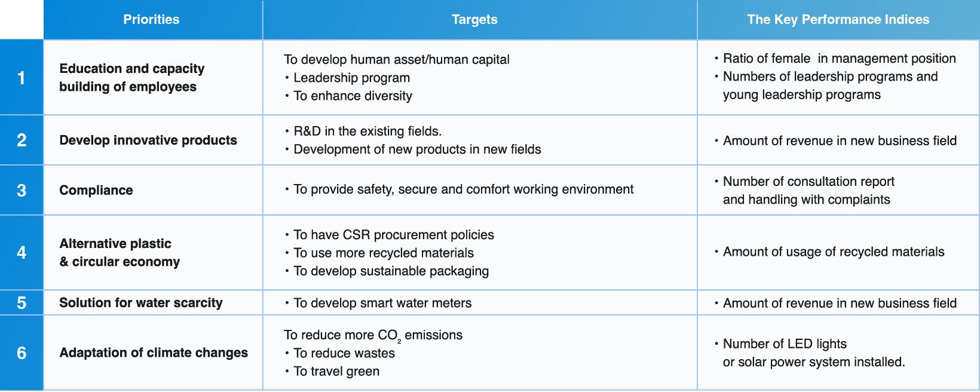
Task: Select row number 2 cell
Action: point(22,140)
